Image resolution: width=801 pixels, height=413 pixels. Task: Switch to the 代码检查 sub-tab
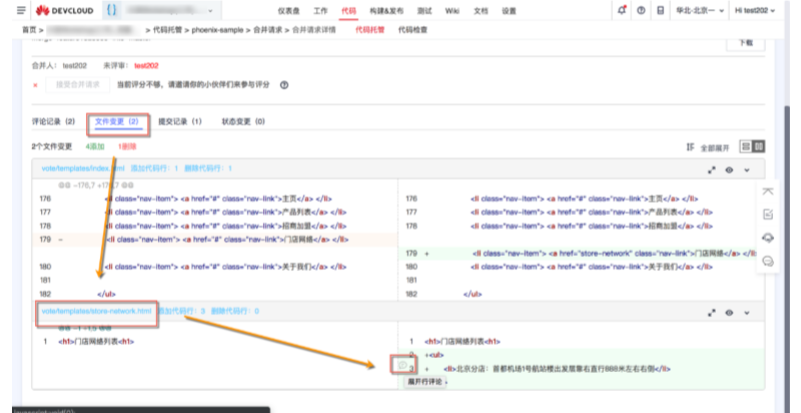tap(413, 30)
